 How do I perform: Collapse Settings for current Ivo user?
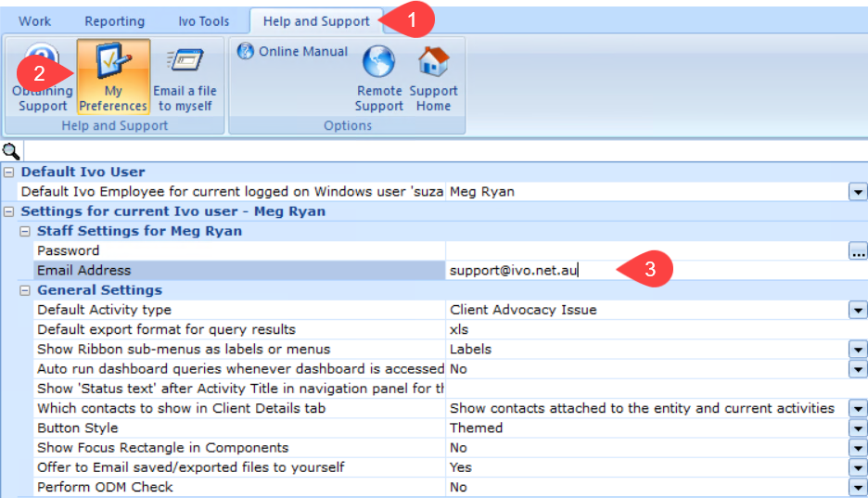pyautogui.click(x=9, y=211)
